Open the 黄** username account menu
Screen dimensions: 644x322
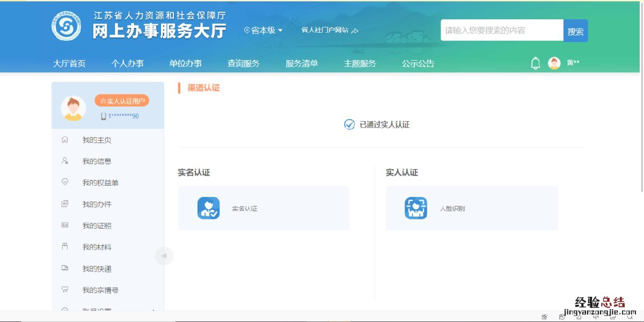(573, 63)
